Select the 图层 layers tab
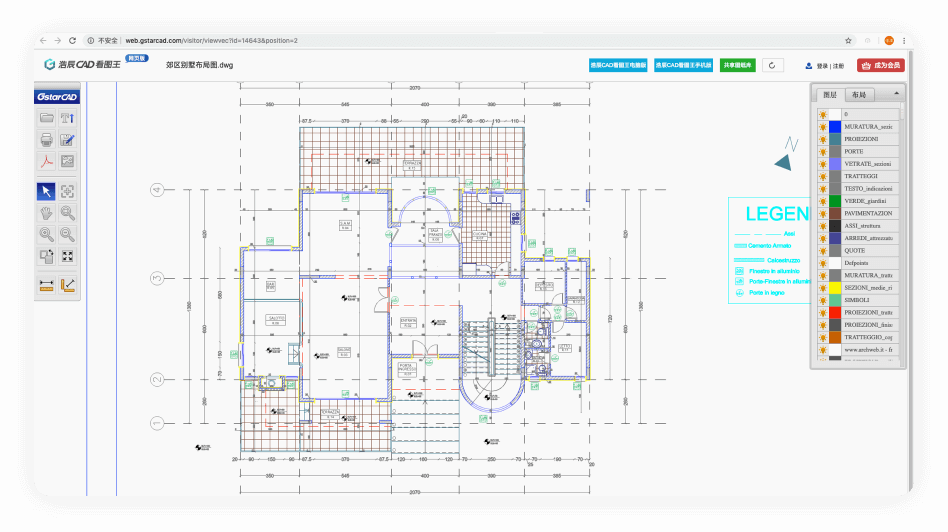The image size is (948, 532). (829, 95)
